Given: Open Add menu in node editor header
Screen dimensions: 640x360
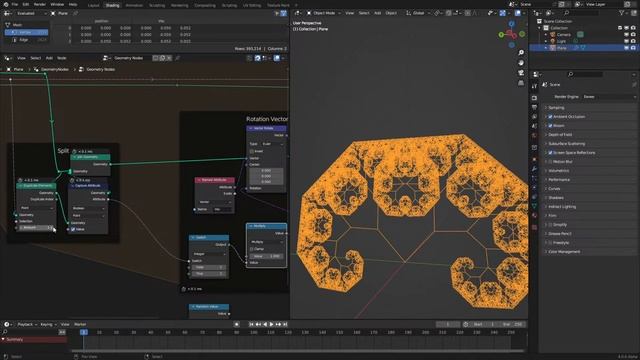Looking at the screenshot, I should click(x=49, y=58).
